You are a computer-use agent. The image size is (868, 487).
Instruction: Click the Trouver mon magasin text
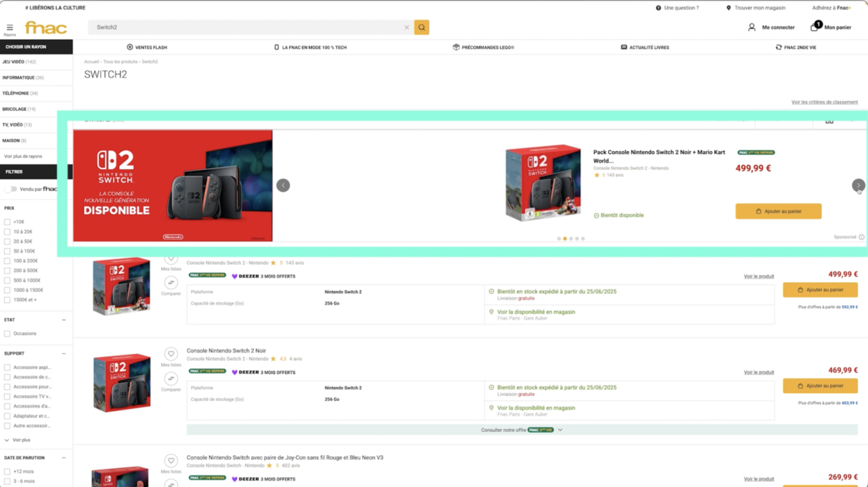[760, 8]
